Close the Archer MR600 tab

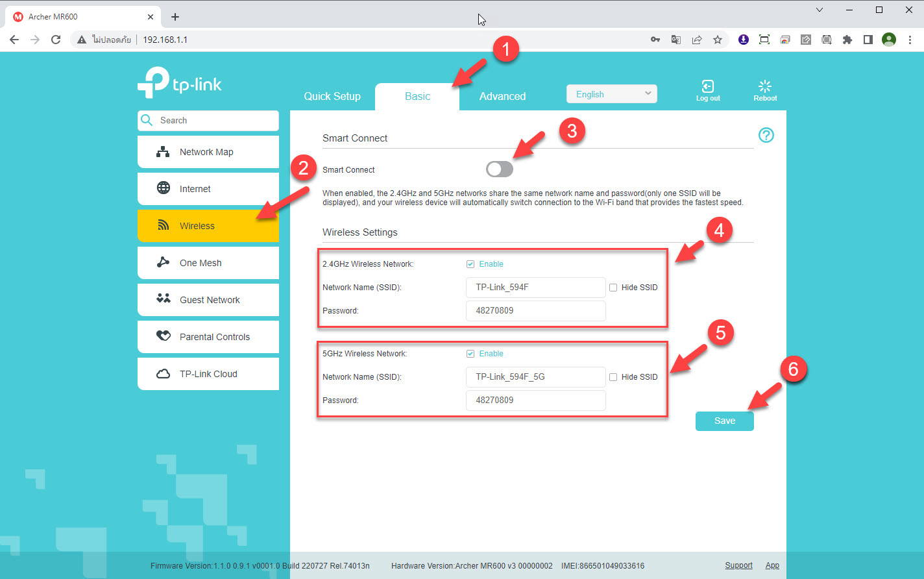[x=151, y=17]
